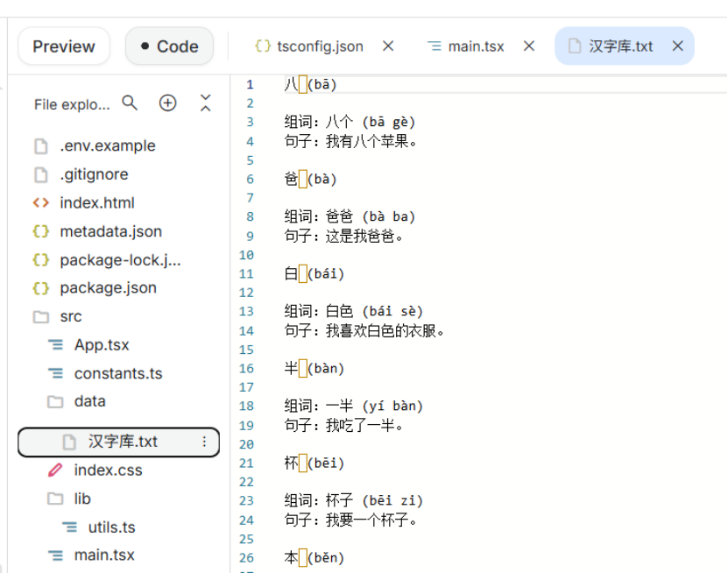The width and height of the screenshot is (728, 573).
Task: Click the line '爸 (bà)' in the editor
Action: point(311,180)
